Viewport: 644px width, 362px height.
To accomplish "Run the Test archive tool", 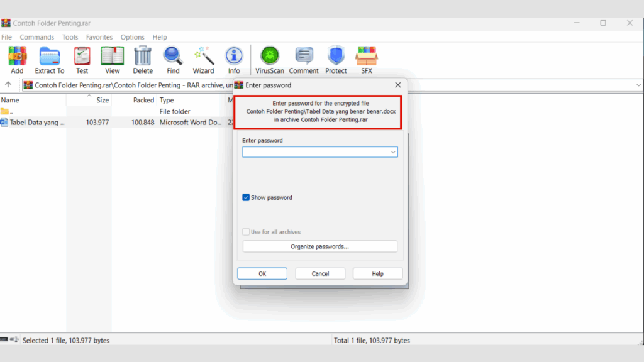I will coord(82,57).
